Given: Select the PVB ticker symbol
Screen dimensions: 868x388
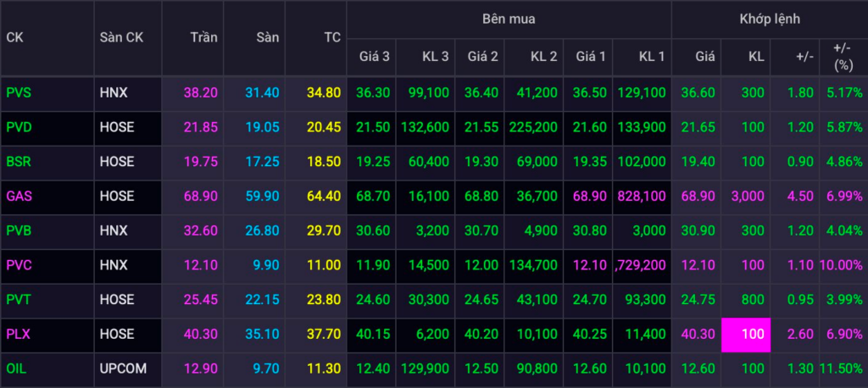Looking at the screenshot, I should (19, 230).
